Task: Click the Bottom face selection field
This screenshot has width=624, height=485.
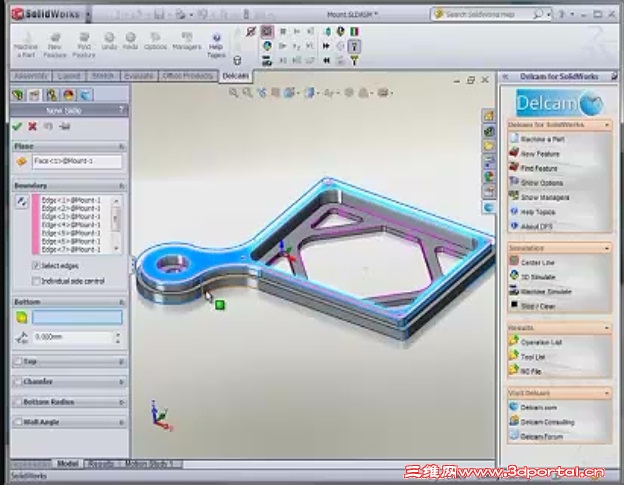Action: (77, 317)
